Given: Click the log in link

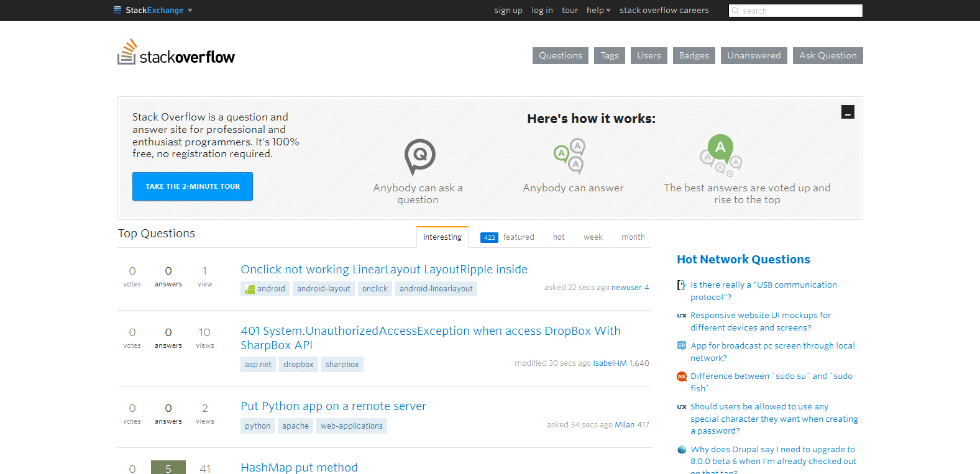Looking at the screenshot, I should (542, 10).
